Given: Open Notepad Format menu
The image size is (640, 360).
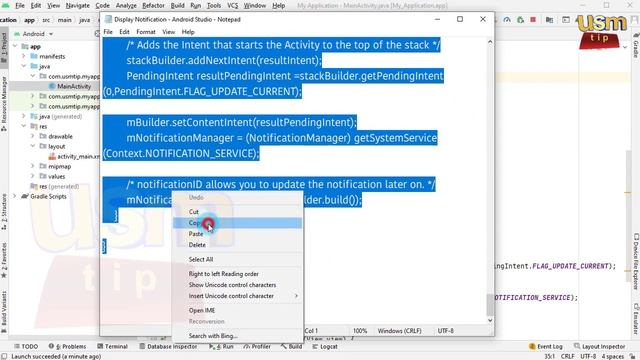Looking at the screenshot, I should click(x=146, y=32).
